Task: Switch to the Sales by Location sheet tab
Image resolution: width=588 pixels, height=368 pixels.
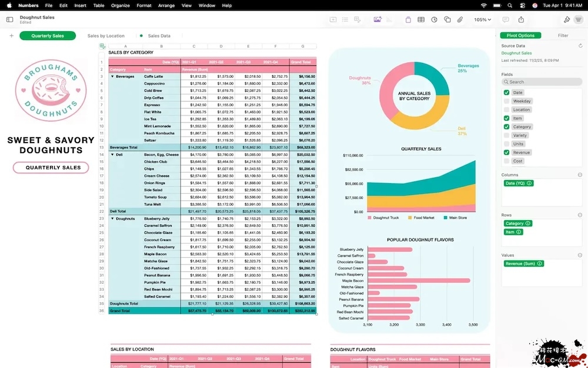Action: [x=106, y=36]
